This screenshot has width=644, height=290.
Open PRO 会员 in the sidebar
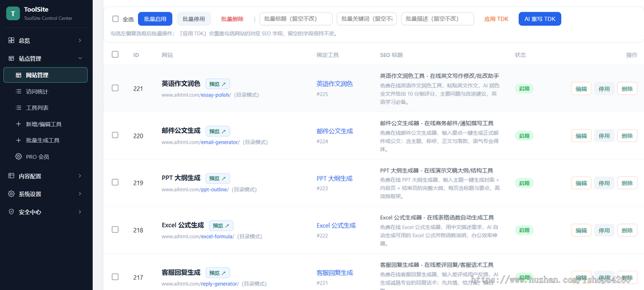pos(45,157)
